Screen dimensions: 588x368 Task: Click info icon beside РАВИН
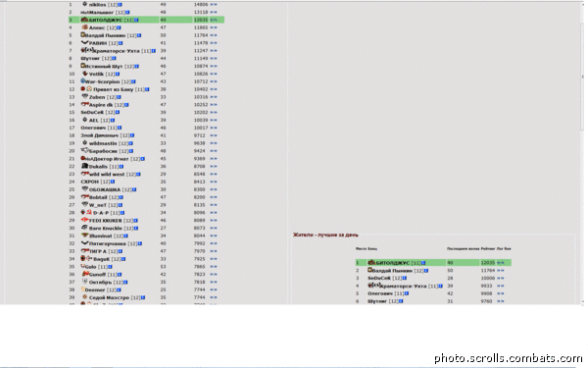pos(121,43)
